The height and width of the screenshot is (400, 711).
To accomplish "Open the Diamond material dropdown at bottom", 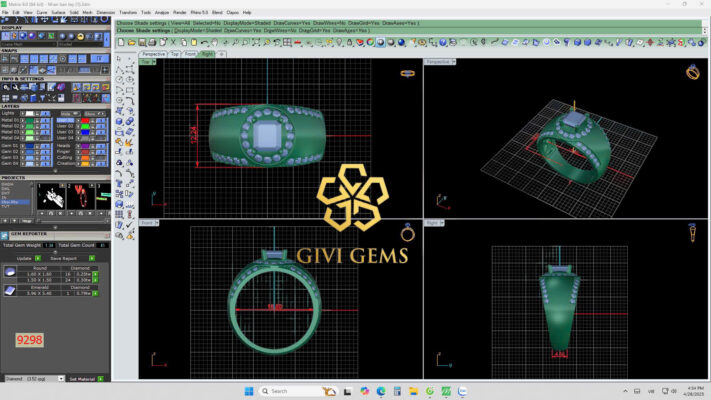I will 61,378.
